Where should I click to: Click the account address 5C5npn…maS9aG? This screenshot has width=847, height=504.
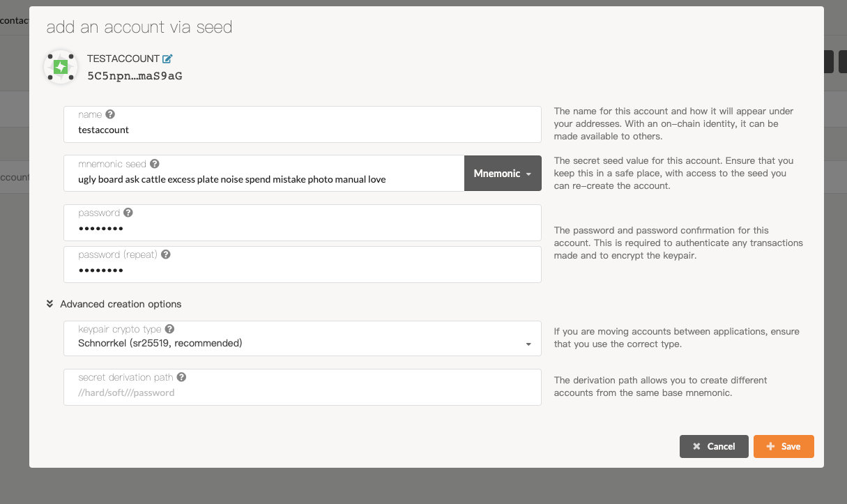[x=135, y=76]
